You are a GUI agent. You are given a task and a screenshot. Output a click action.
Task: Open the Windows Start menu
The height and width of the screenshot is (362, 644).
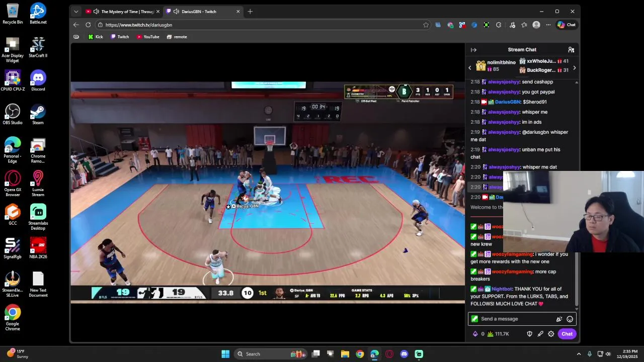point(225,354)
